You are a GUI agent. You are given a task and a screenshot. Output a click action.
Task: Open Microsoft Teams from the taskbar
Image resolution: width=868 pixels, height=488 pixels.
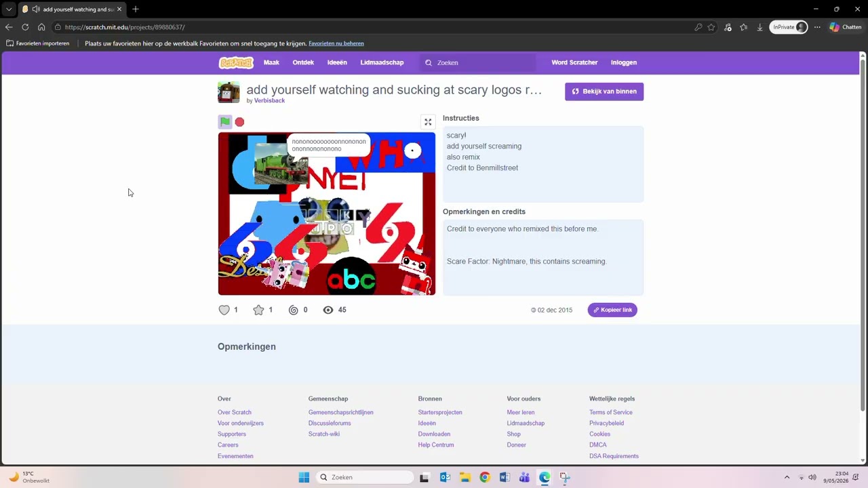[524, 477]
